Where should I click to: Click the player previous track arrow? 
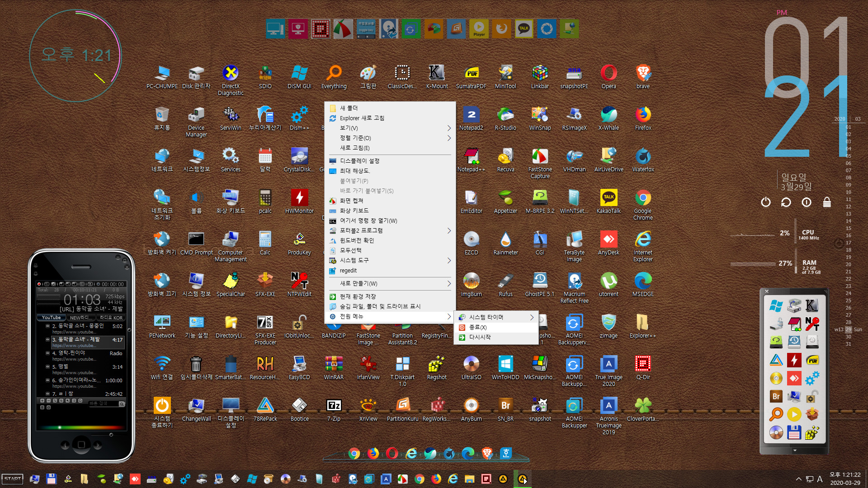click(x=65, y=445)
